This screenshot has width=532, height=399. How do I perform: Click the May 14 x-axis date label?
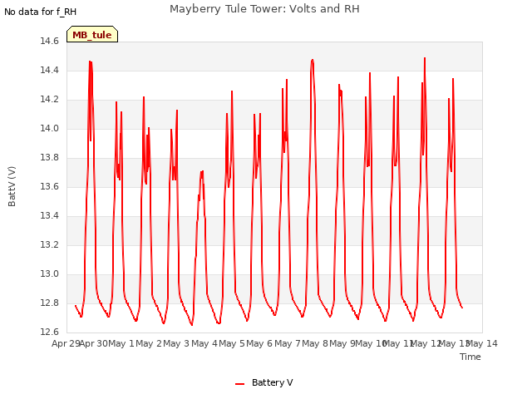[482, 343]
